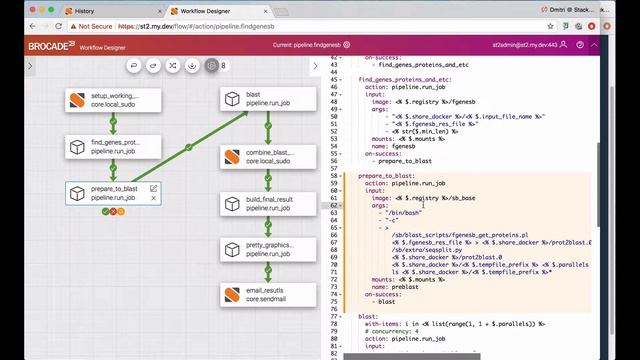Click the green success handle under prepare_to_blast
Image resolution: width=640 pixels, height=360 pixels.
click(105, 211)
